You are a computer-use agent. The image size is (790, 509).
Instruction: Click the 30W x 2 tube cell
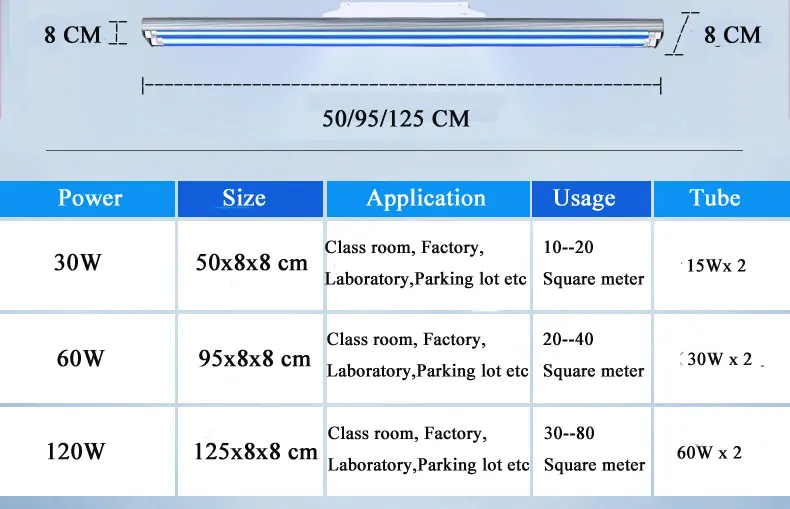point(718,359)
